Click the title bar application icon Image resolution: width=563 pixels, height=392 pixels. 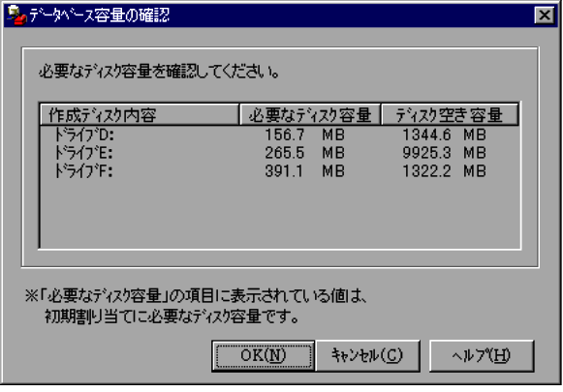16,15
